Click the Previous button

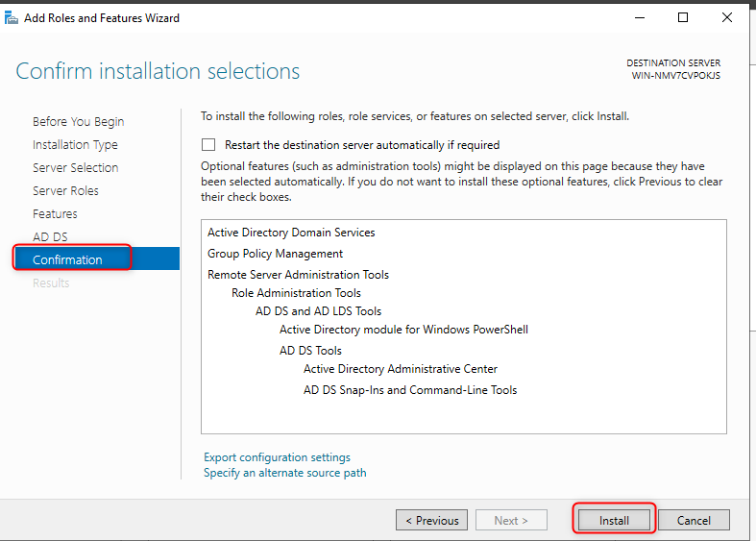point(431,520)
